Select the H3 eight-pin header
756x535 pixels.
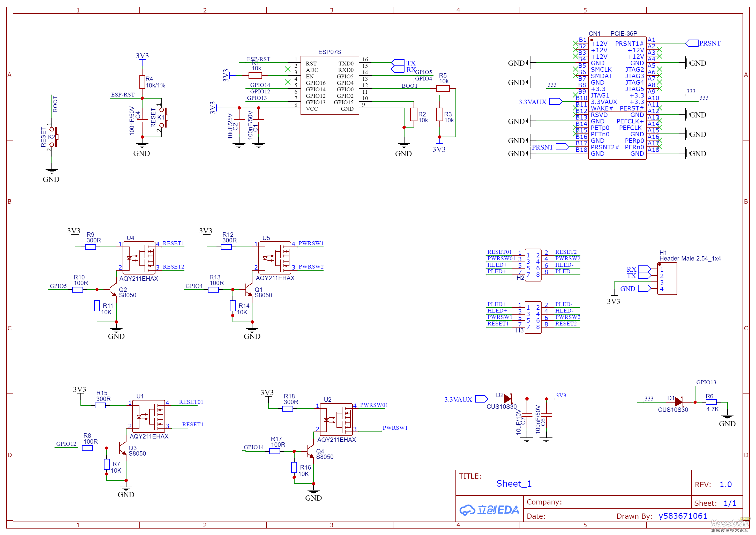click(533, 318)
